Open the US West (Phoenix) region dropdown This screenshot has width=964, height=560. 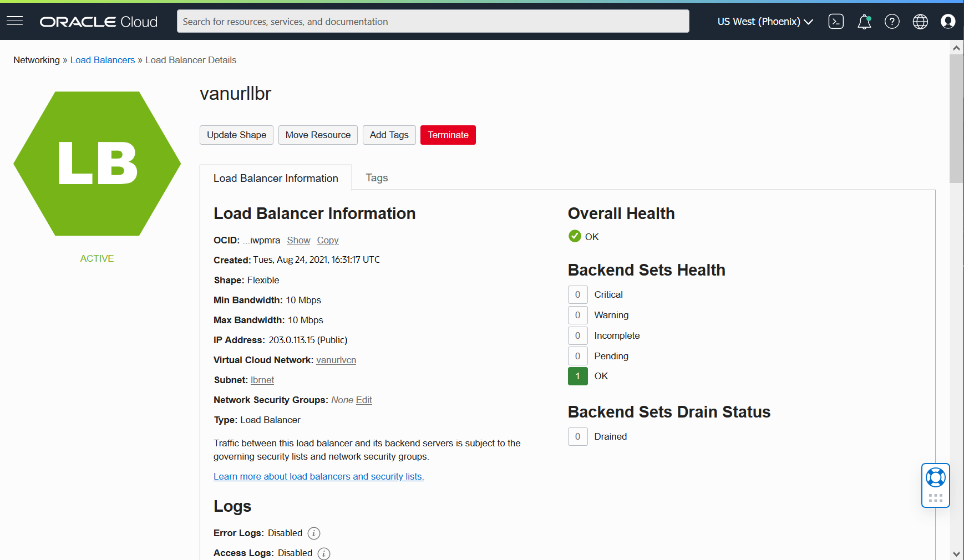point(764,21)
